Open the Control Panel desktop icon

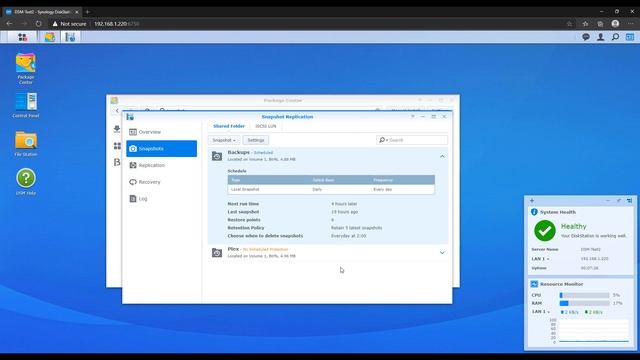coord(26,105)
